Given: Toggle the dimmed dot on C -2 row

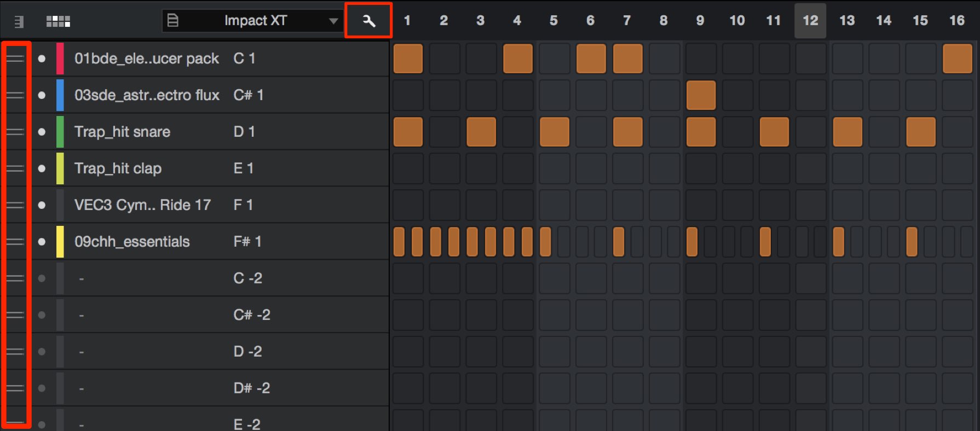Looking at the screenshot, I should [42, 278].
